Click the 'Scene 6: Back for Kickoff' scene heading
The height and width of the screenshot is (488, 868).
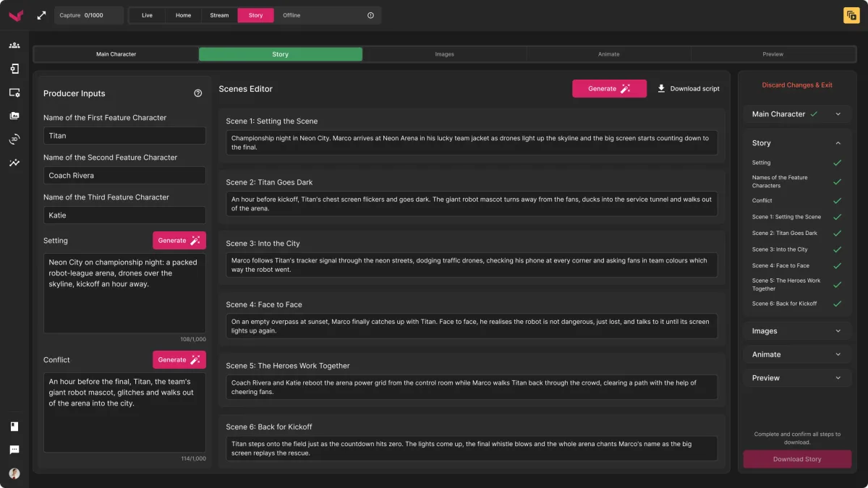(269, 427)
